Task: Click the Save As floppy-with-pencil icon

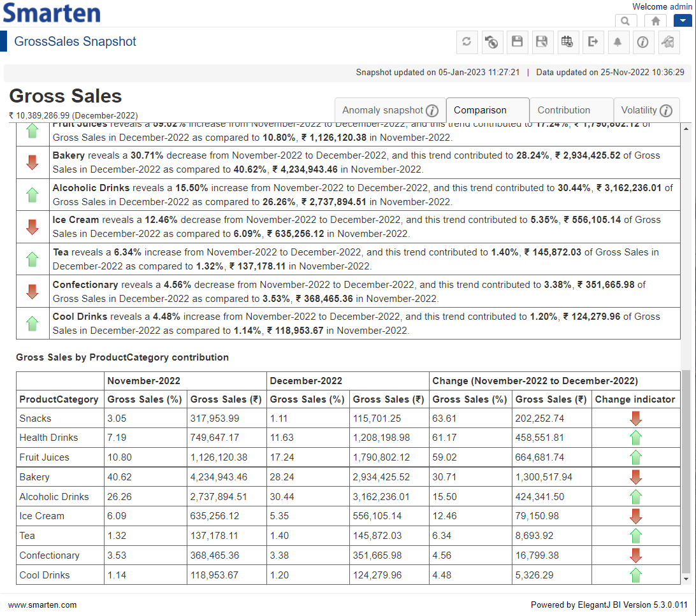Action: click(x=542, y=41)
